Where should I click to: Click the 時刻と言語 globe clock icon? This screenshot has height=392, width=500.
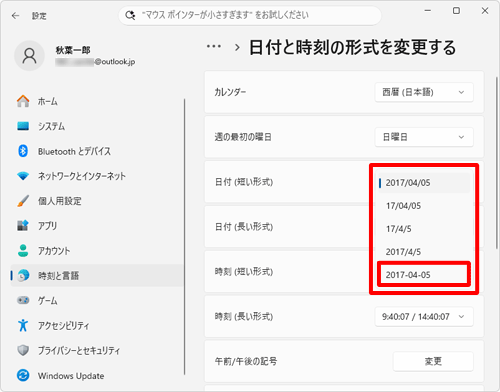pos(23,276)
